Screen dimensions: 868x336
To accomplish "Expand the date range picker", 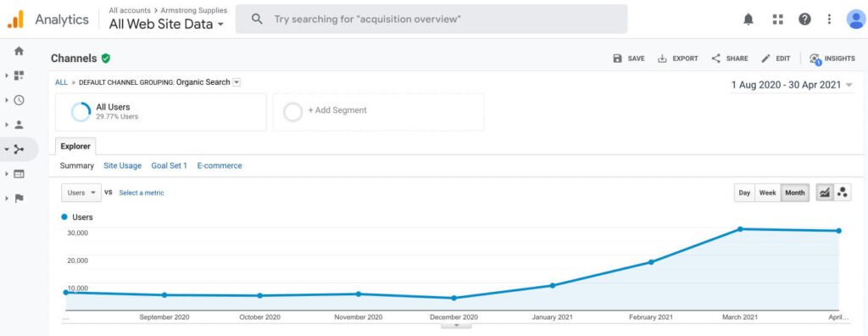I will pyautogui.click(x=792, y=85).
